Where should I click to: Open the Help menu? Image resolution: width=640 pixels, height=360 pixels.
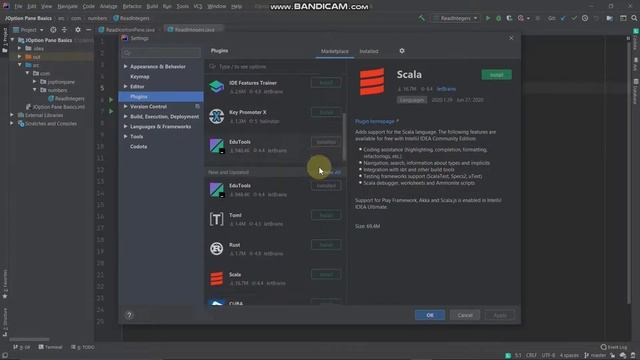(x=236, y=6)
